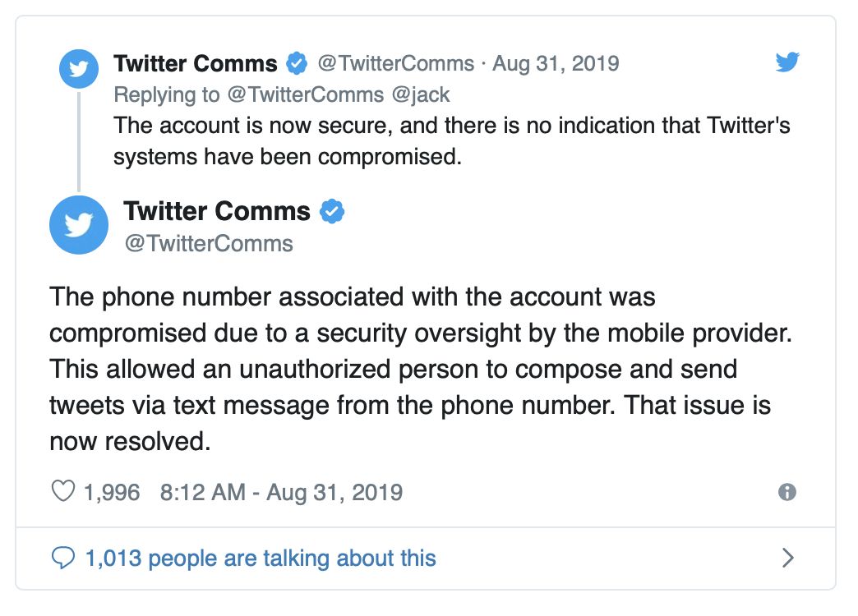Click the @TwitterComms handle in parent tweet header
This screenshot has width=858, height=616.
pyautogui.click(x=395, y=63)
